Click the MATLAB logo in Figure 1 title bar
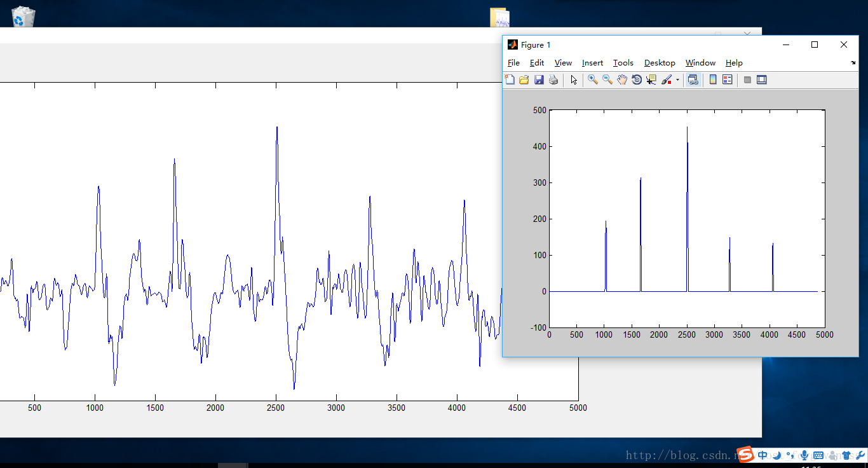This screenshot has width=868, height=468. pyautogui.click(x=512, y=45)
